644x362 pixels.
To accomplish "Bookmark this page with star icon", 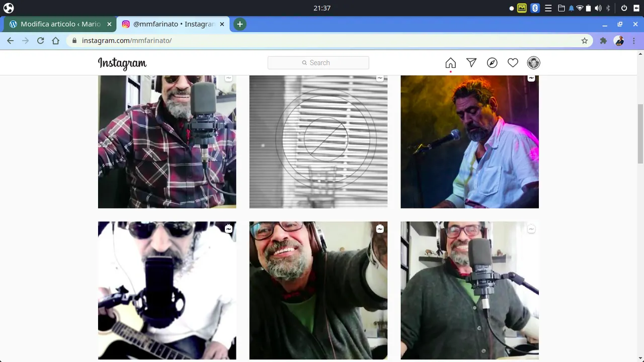I will point(584,41).
